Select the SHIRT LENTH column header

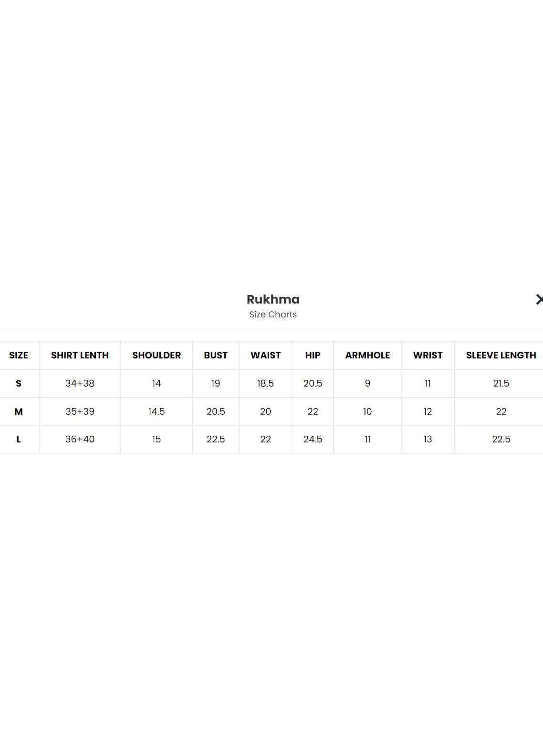coord(80,355)
